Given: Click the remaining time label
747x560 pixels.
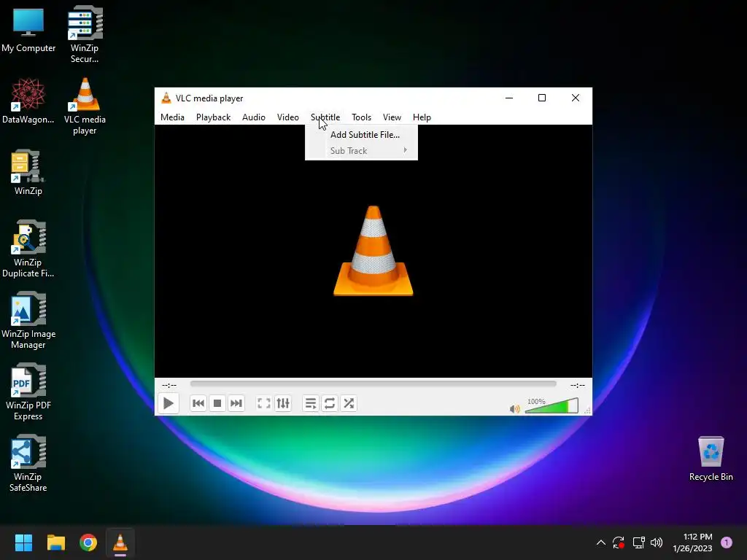Looking at the screenshot, I should (x=578, y=385).
